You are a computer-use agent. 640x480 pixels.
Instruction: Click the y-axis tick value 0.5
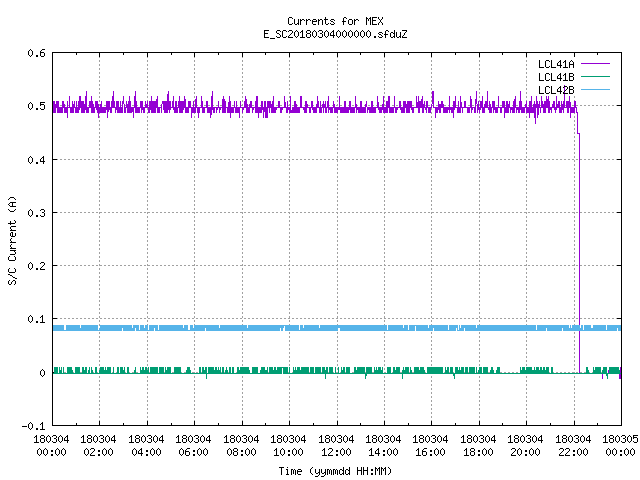tap(36, 106)
